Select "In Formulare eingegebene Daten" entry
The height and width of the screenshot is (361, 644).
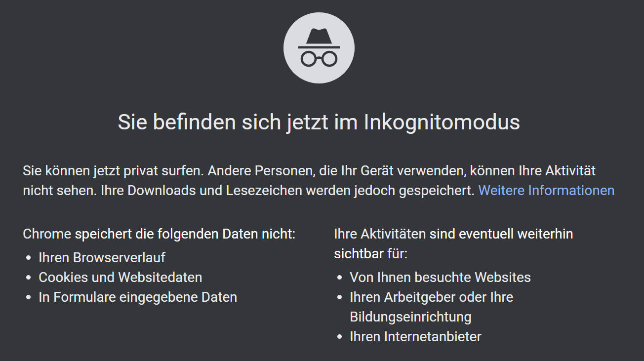coord(138,297)
